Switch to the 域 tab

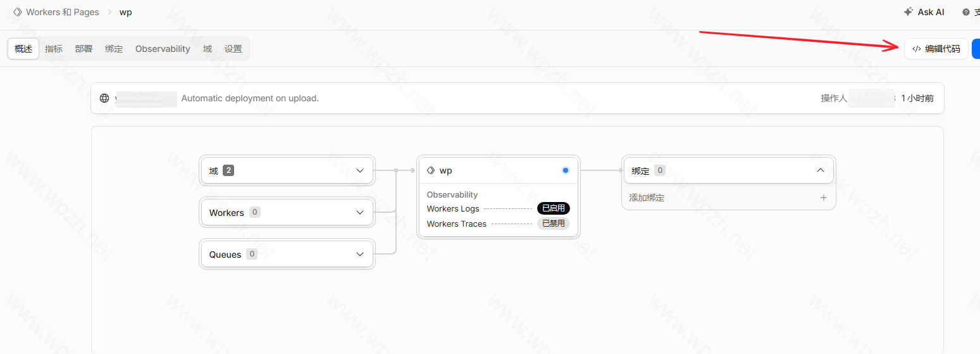pyautogui.click(x=208, y=49)
